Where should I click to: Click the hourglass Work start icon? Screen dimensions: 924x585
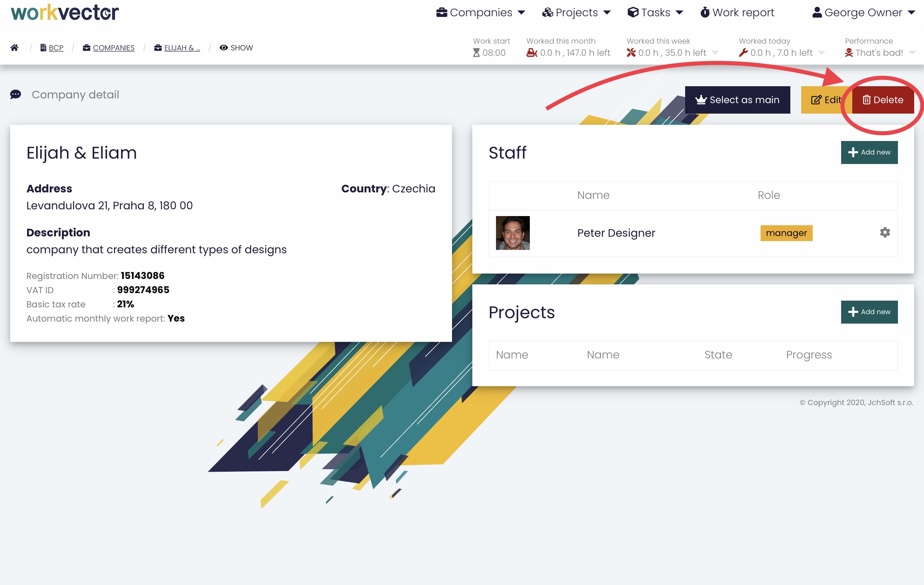pos(476,52)
